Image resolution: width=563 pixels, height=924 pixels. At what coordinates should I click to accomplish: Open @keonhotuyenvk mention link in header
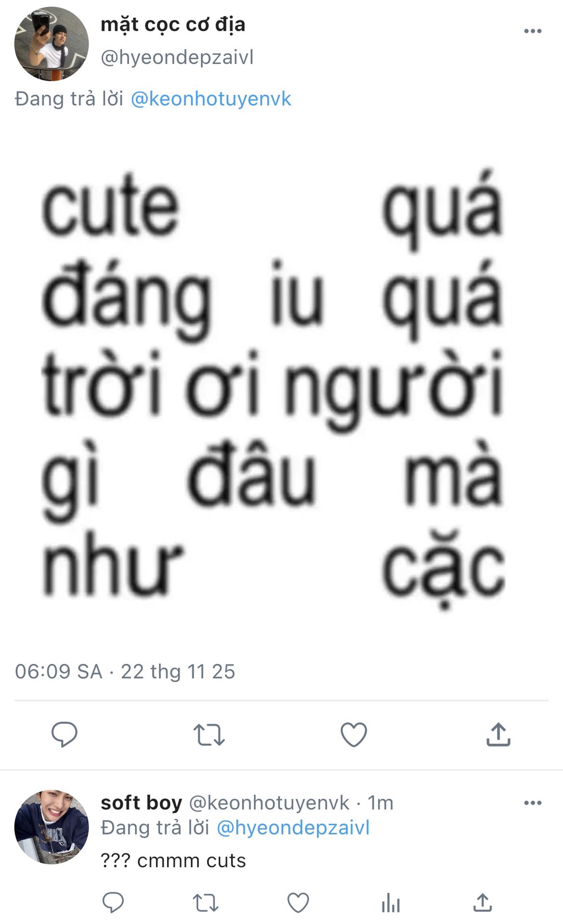tap(211, 99)
